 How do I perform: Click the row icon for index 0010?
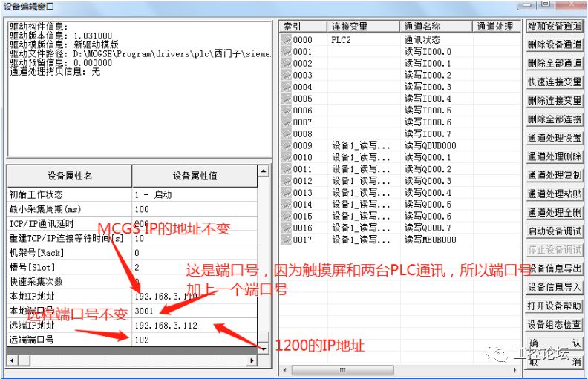click(286, 157)
